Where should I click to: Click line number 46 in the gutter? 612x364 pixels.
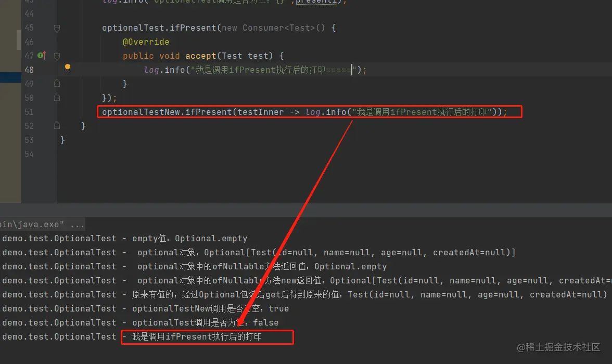29,42
